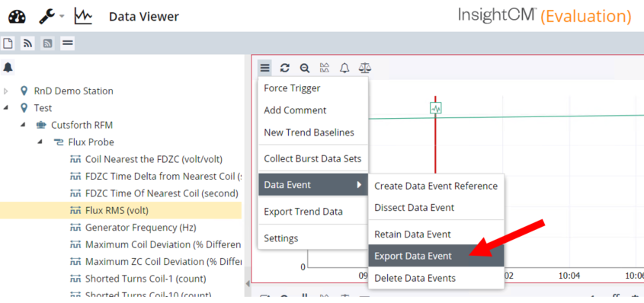Open the dashboard gauge icon
The image size is (644, 303).
pos(17,17)
